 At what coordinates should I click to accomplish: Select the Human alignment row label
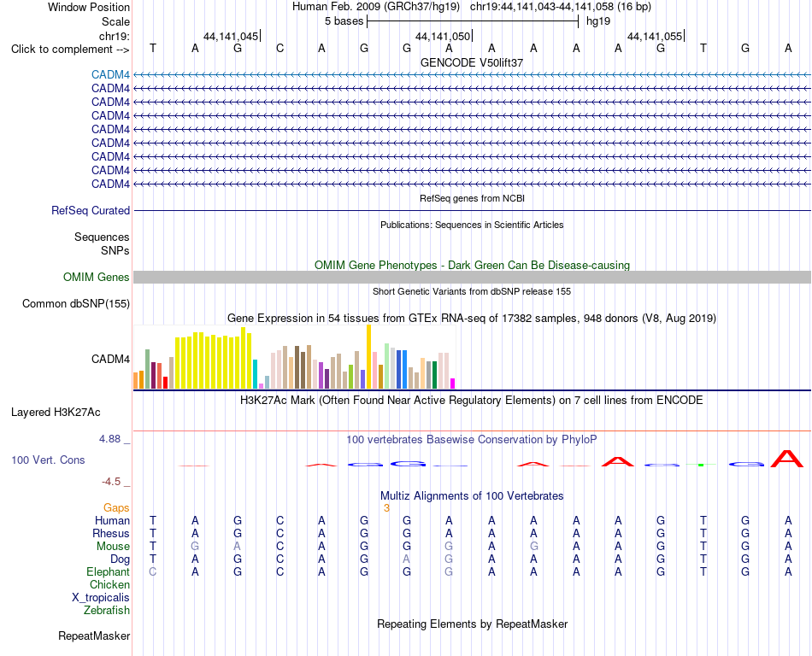pyautogui.click(x=112, y=520)
